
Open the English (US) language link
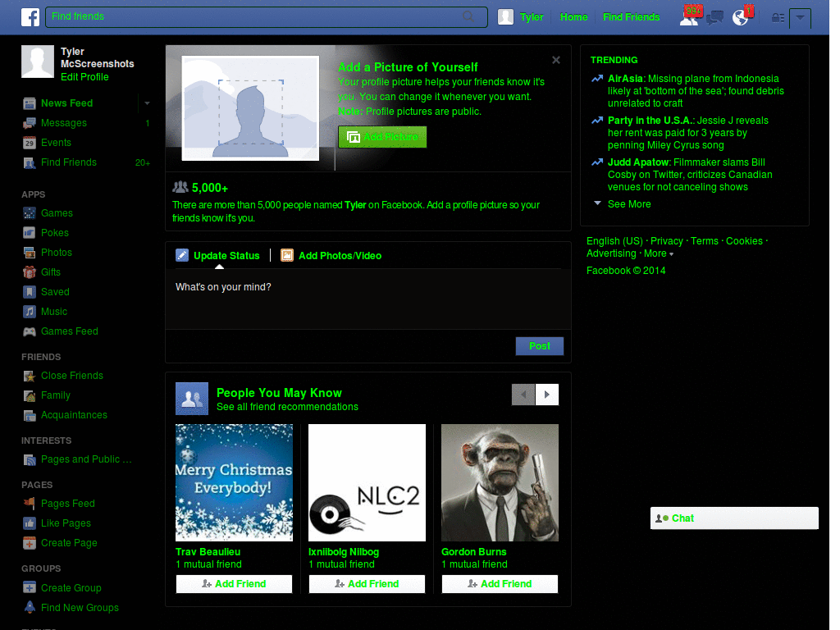(614, 241)
